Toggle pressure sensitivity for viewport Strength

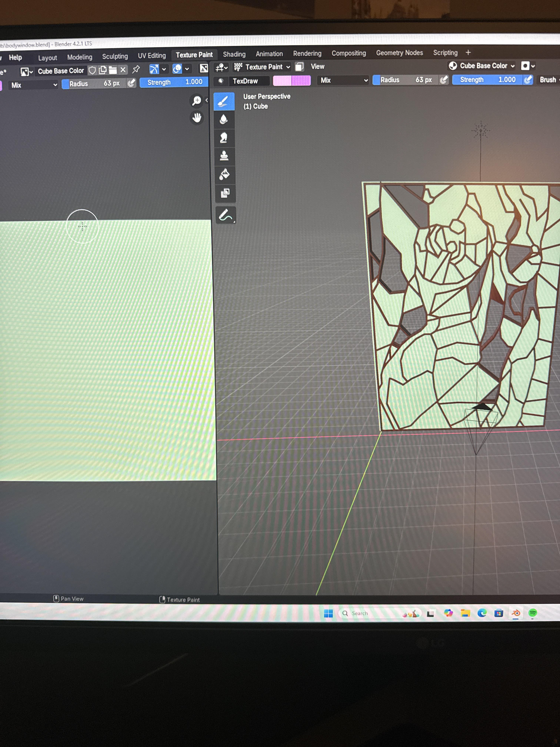tap(528, 80)
